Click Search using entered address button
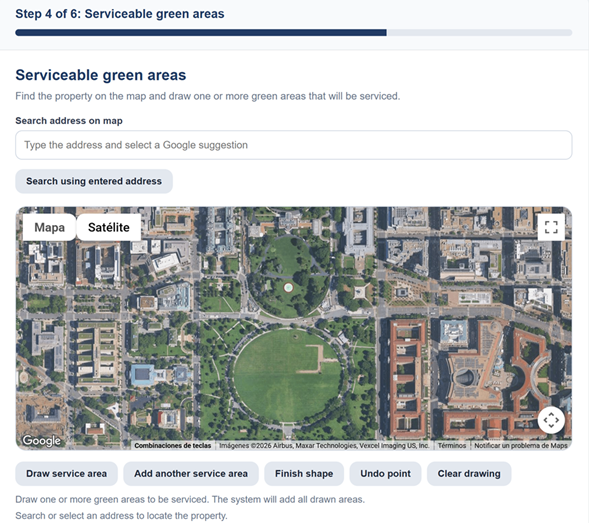The height and width of the screenshot is (523, 589). (x=94, y=181)
